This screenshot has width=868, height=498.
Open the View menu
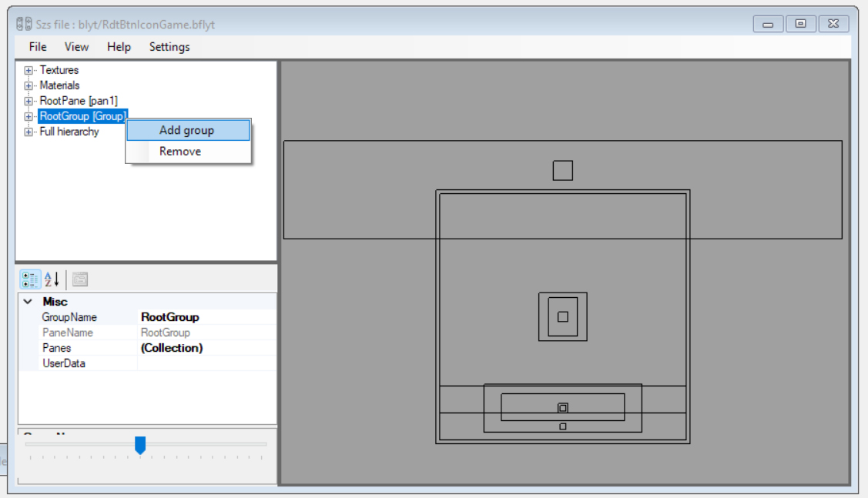(76, 47)
